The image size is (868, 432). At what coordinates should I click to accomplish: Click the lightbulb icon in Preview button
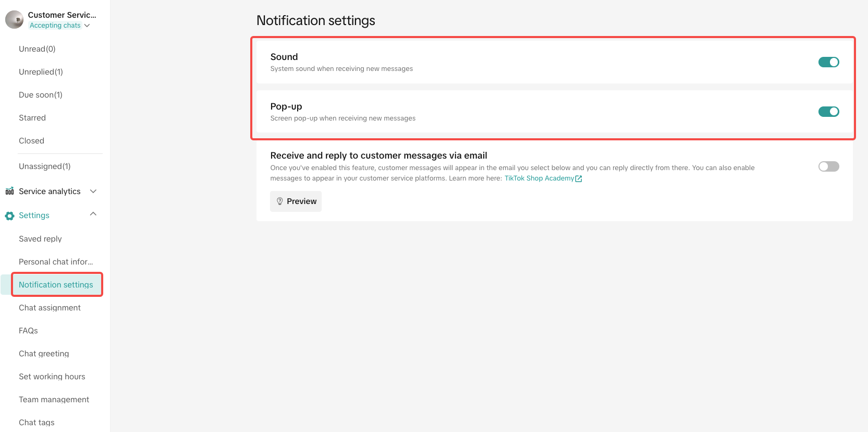tap(280, 201)
